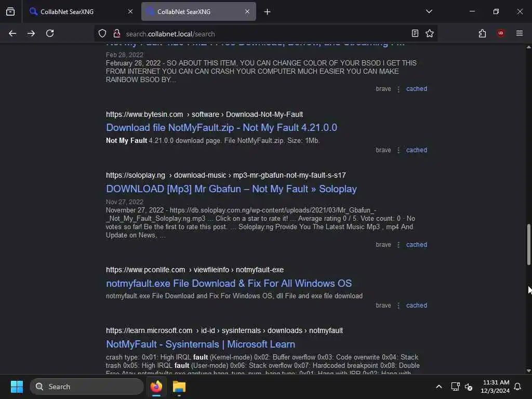Open the muted volume tray icon
The height and width of the screenshot is (399, 532).
469,387
